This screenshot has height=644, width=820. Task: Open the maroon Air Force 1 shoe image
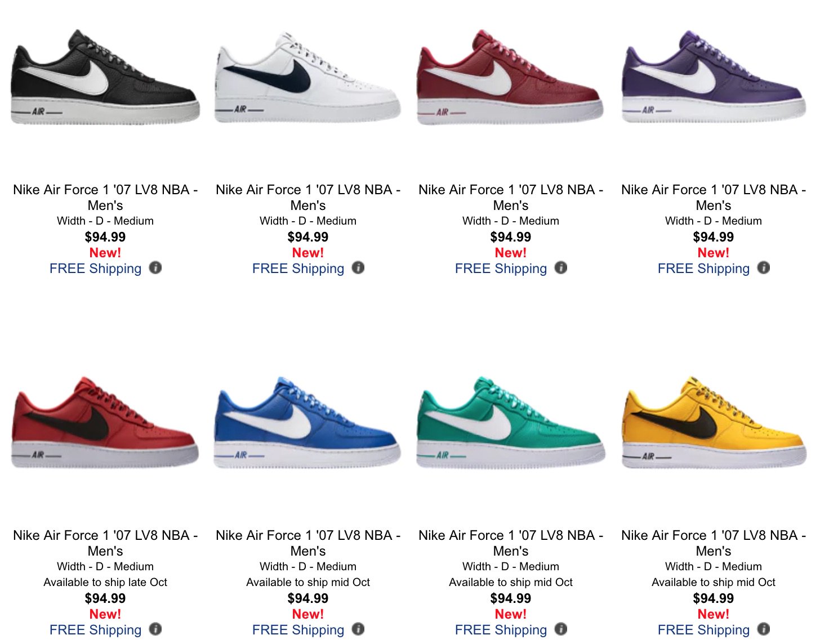click(x=511, y=77)
